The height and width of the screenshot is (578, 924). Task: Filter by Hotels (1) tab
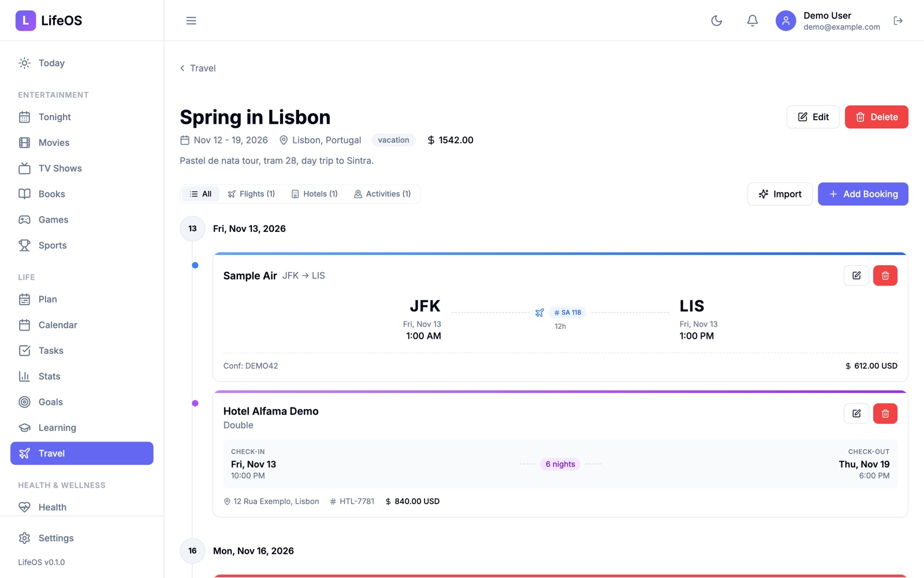[x=314, y=194]
